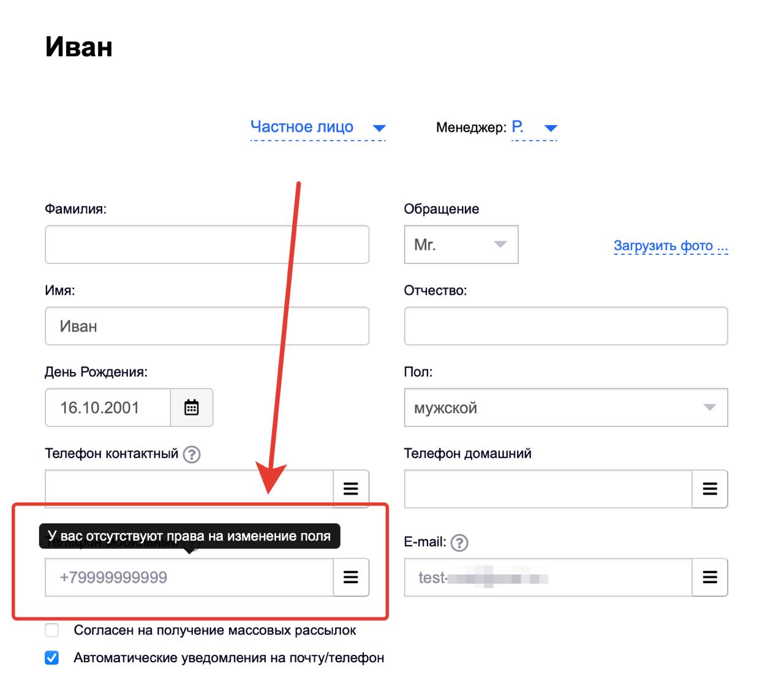Viewport: 784px width, 691px height.
Task: Open home phone field menu icon
Action: [x=710, y=489]
